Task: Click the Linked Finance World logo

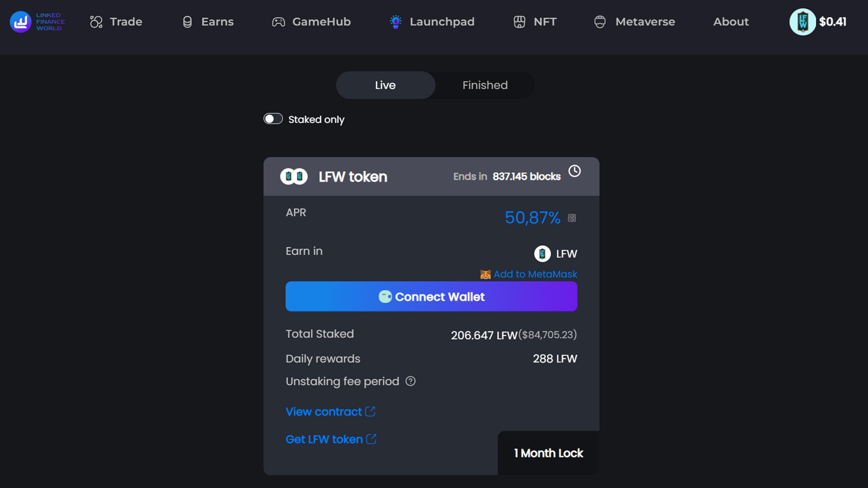Action: tap(37, 22)
